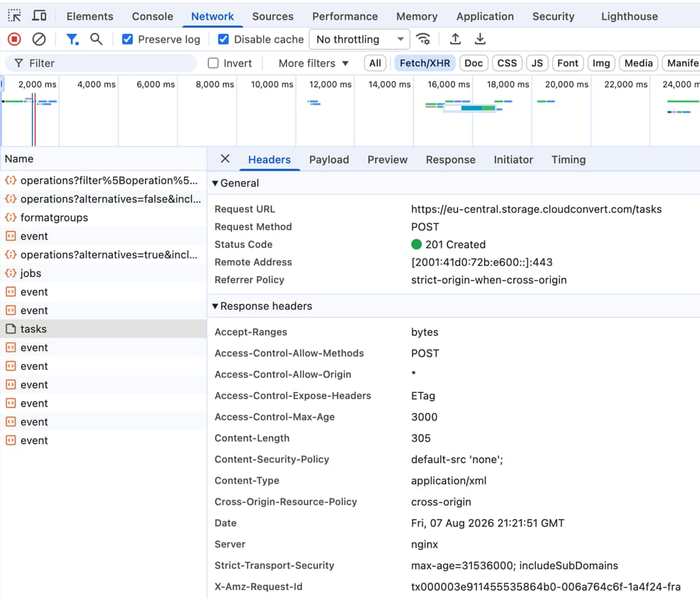
Task: Click the Filter text input field
Action: coord(101,63)
